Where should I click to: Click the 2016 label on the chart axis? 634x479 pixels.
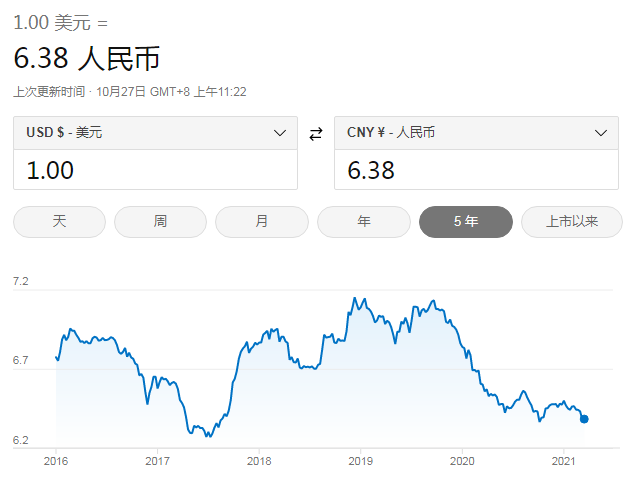coord(56,461)
